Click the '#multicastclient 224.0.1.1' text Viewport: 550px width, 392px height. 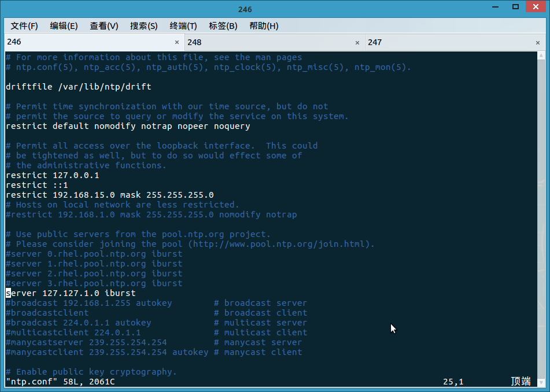pos(73,332)
